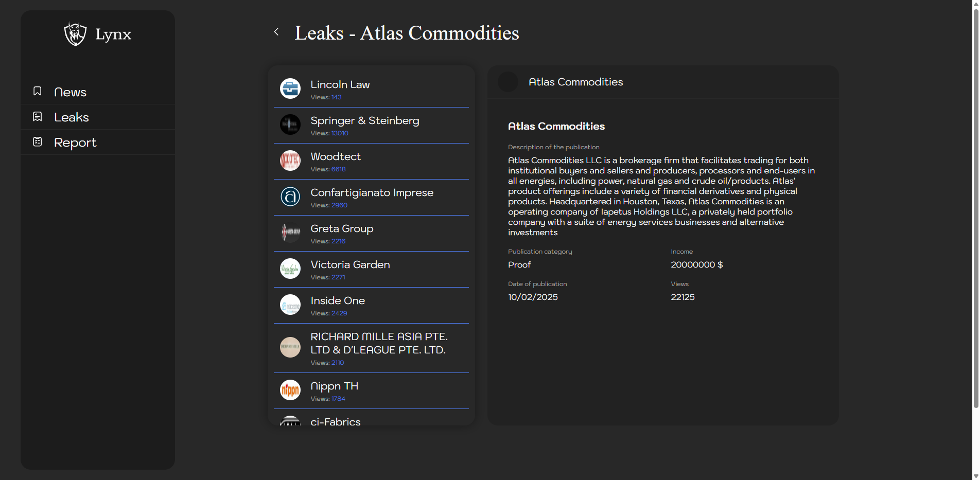Open the ci-Fabrics entry at list bottom
Viewport: 980px width, 480px height.
(x=336, y=421)
